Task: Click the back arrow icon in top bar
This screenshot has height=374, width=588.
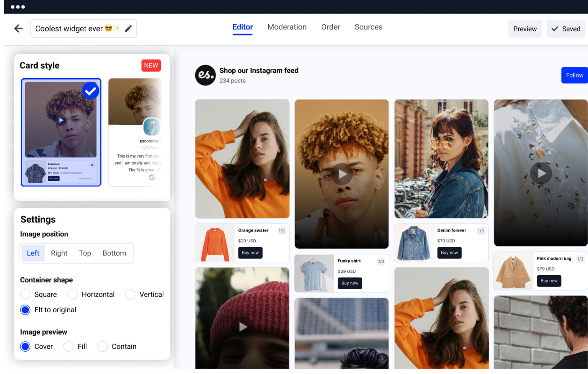Action: pyautogui.click(x=18, y=28)
